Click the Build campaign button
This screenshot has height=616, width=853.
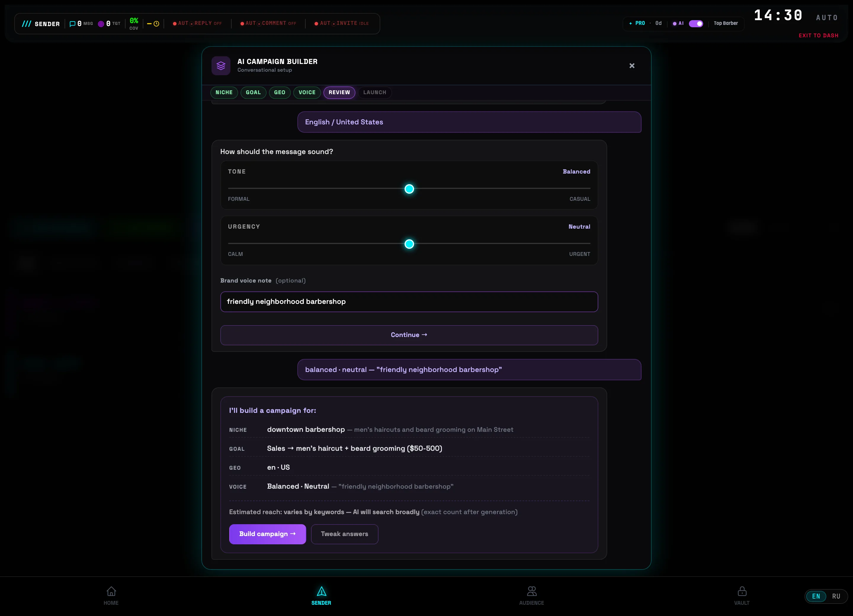pos(267,534)
